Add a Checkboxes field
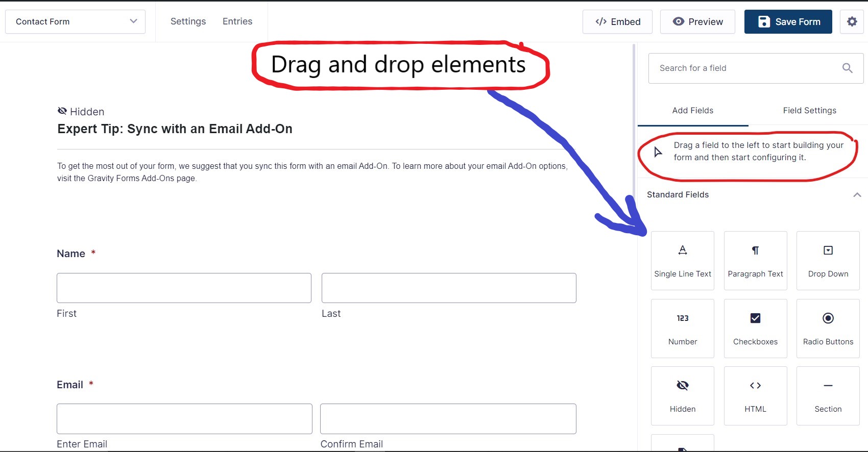 (x=756, y=329)
